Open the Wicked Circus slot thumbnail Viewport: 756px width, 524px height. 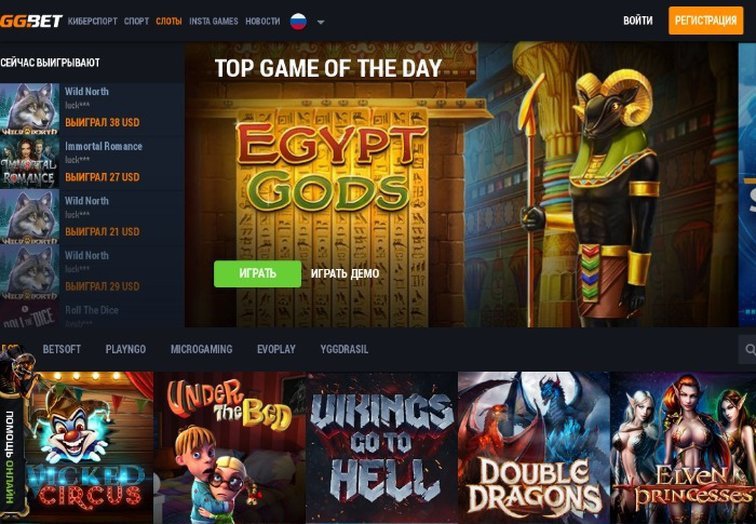(89, 448)
